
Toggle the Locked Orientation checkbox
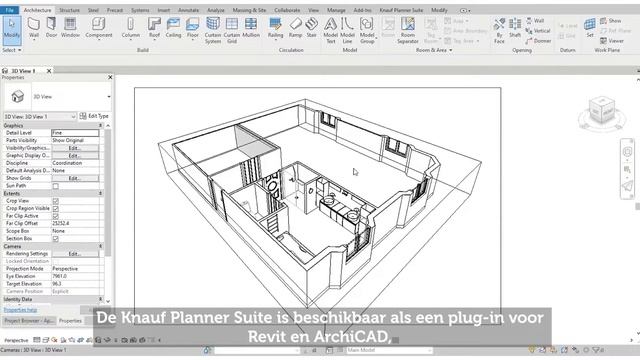tap(56, 261)
